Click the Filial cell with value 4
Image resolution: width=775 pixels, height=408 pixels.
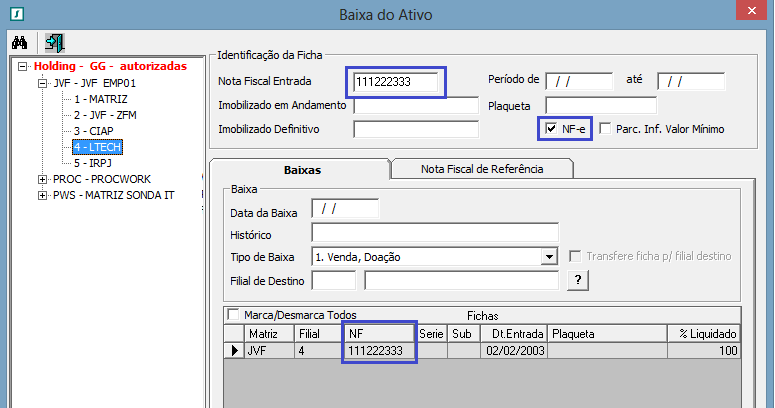318,351
